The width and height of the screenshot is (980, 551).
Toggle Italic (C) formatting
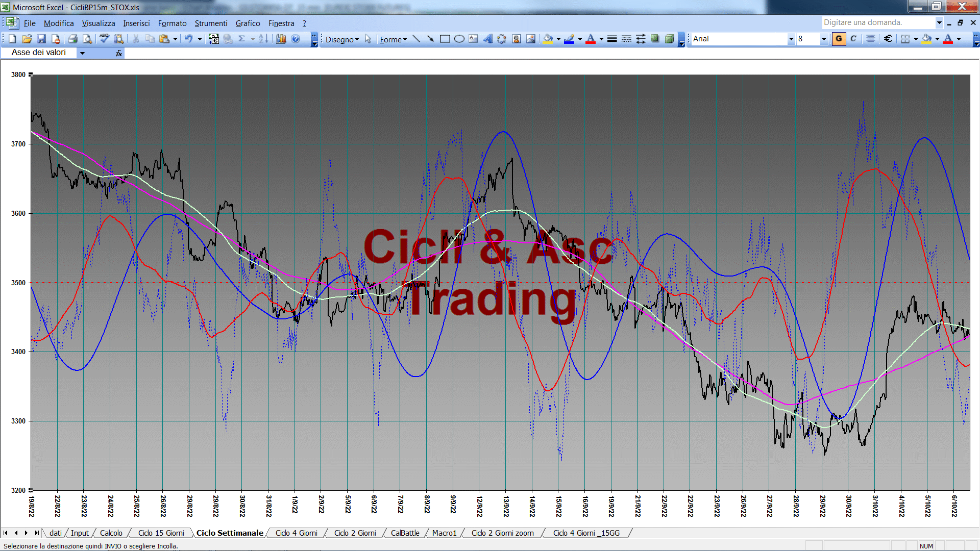click(853, 39)
